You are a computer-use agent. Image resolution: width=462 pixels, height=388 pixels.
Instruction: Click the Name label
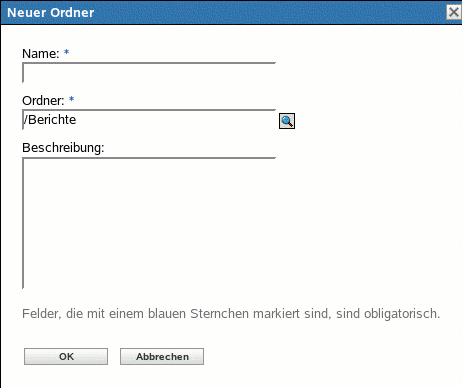[41, 54]
